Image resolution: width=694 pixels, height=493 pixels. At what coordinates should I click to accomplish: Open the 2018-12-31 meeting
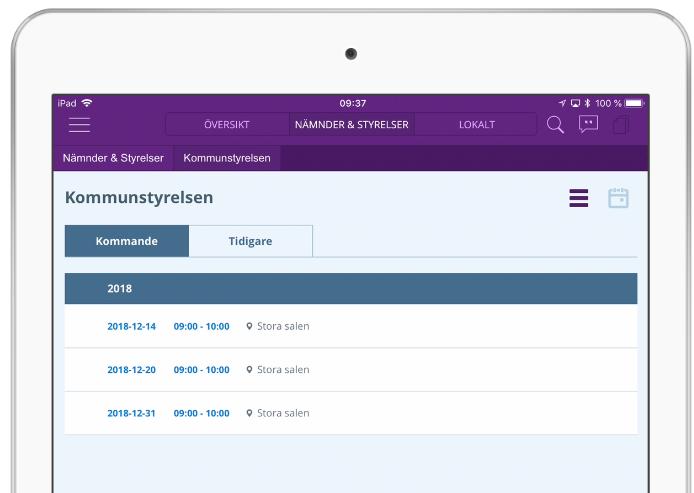click(x=351, y=413)
